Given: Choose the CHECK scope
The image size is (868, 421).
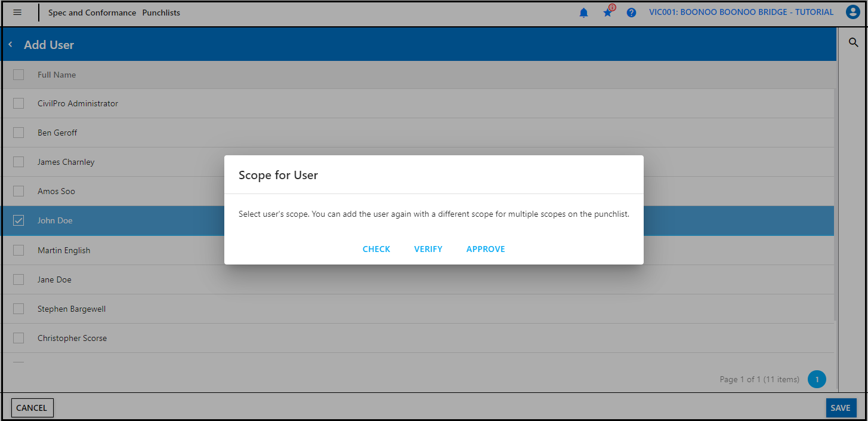Looking at the screenshot, I should (376, 249).
